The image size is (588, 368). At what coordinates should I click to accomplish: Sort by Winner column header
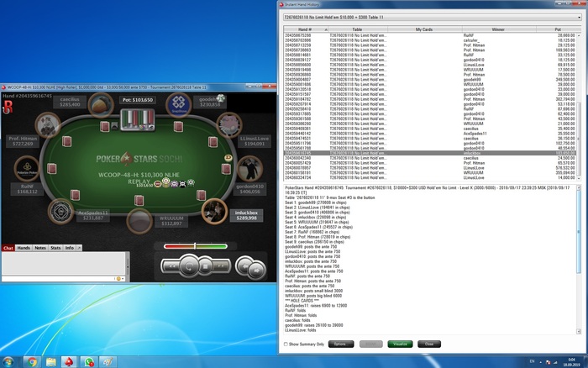click(x=499, y=29)
